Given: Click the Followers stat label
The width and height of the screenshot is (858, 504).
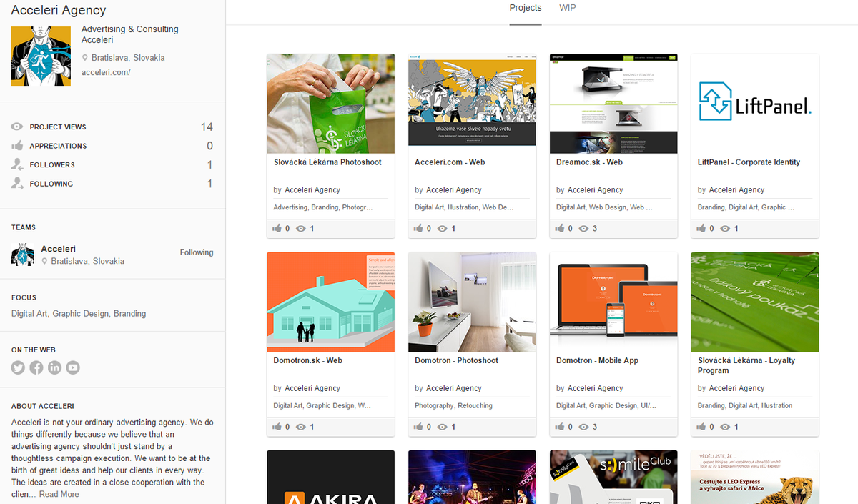Looking at the screenshot, I should pyautogui.click(x=52, y=165).
